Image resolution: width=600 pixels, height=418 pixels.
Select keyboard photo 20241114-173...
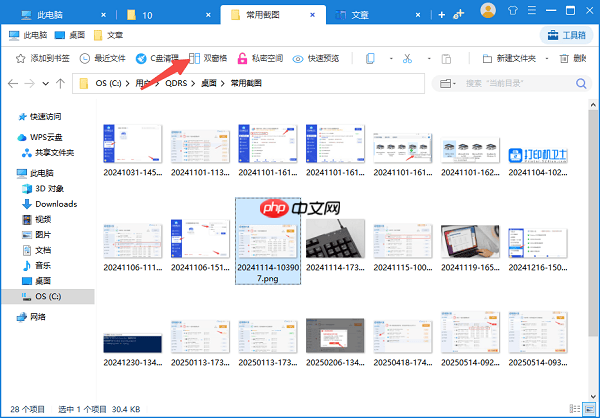tap(335, 238)
